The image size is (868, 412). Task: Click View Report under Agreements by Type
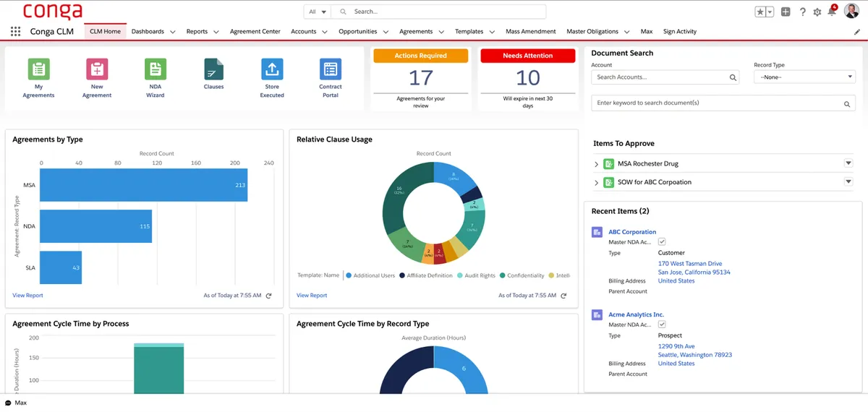coord(27,296)
